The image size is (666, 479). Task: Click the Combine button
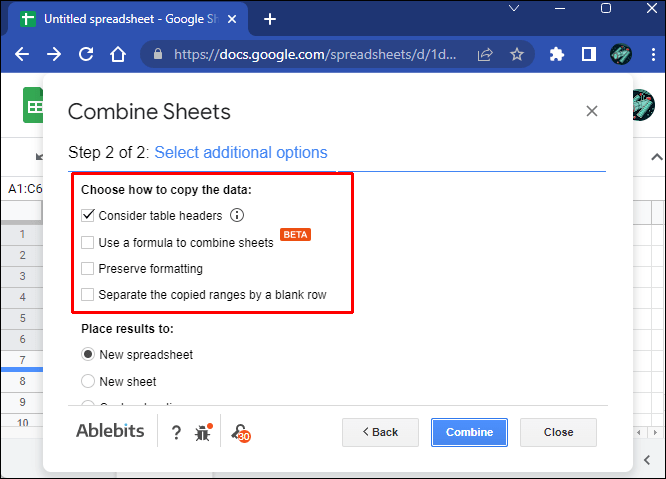[x=469, y=432]
